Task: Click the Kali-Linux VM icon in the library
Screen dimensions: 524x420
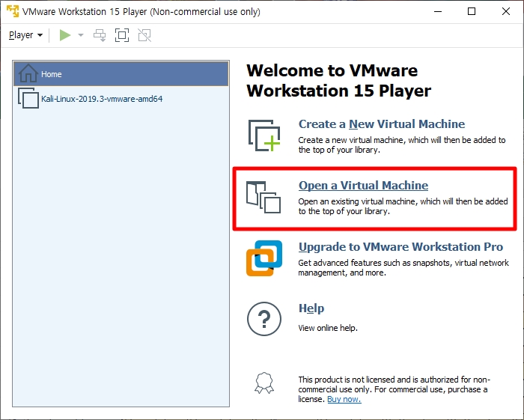Action: click(28, 98)
